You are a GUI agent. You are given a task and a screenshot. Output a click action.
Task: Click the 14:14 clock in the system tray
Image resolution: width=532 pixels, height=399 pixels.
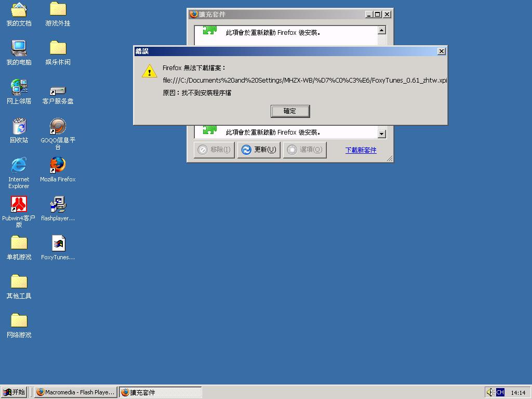(x=518, y=393)
